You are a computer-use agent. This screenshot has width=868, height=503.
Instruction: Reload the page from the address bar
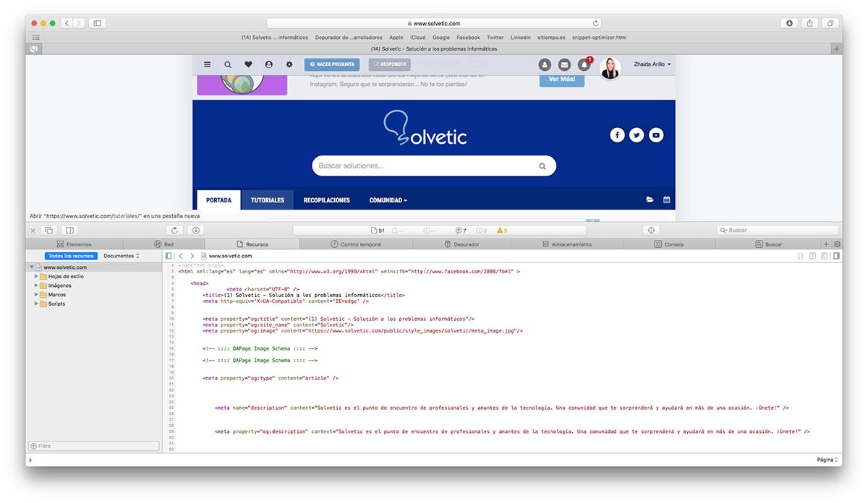[596, 23]
